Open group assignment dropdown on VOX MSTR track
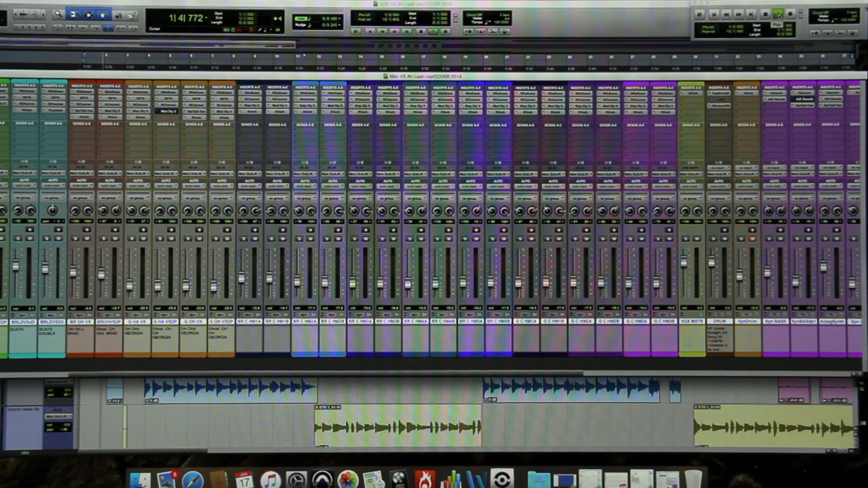 (x=691, y=198)
